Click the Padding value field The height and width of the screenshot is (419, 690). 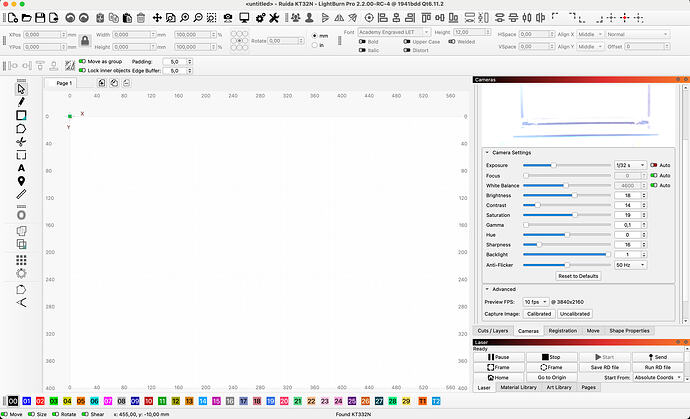(177, 62)
